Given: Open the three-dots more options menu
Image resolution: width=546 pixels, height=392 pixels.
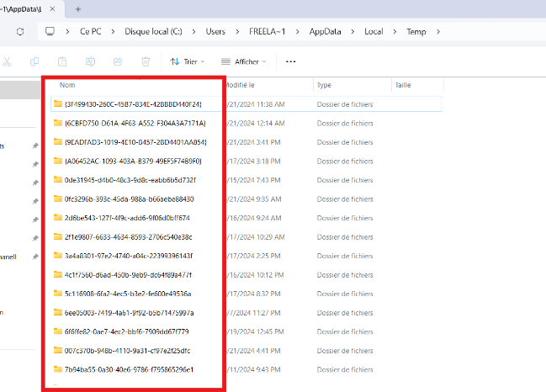Looking at the screenshot, I should click(x=291, y=61).
